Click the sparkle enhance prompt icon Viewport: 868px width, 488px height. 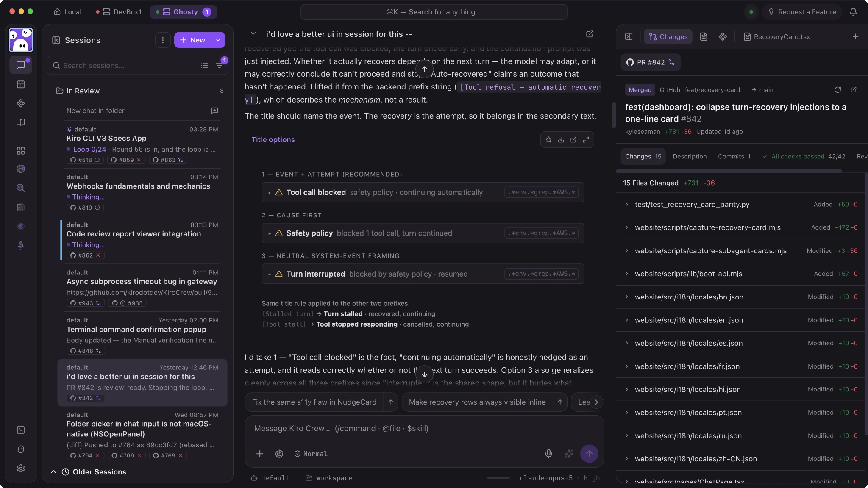point(569,454)
